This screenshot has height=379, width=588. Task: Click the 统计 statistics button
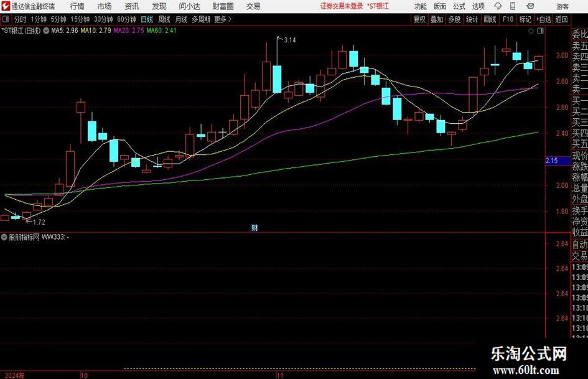[x=472, y=19]
